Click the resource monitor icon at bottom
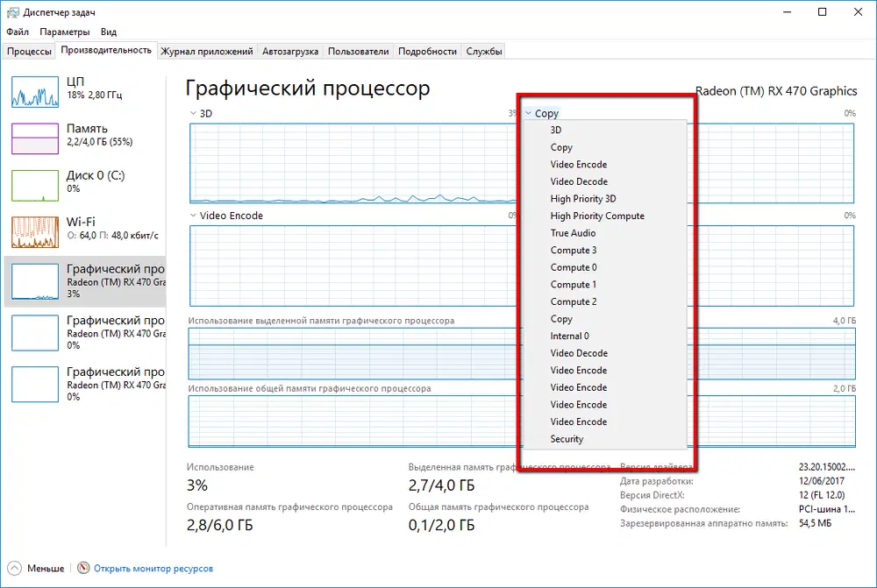 tap(83, 568)
